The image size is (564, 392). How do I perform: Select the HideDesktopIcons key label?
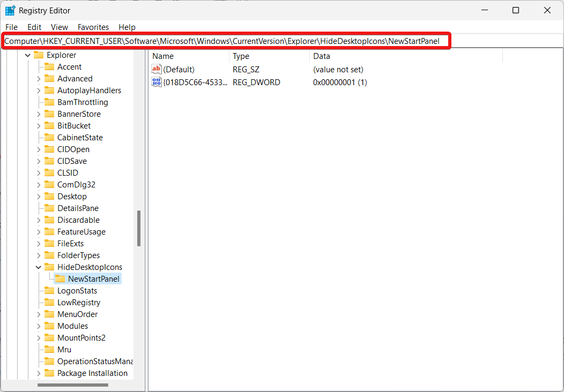(90, 267)
